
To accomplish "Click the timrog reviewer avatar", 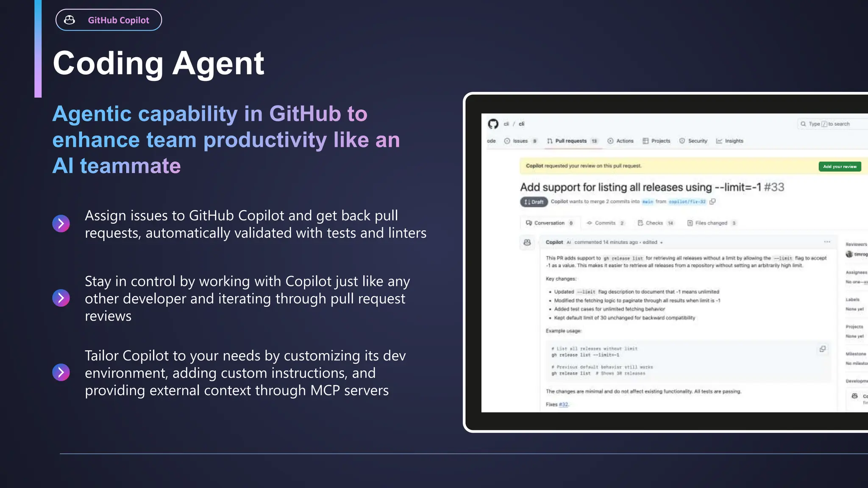I will [849, 254].
